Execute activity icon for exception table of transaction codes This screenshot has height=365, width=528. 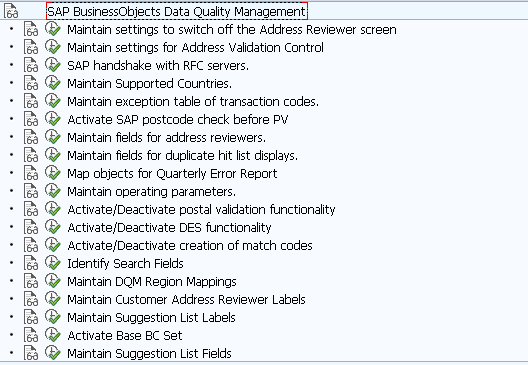tap(53, 101)
